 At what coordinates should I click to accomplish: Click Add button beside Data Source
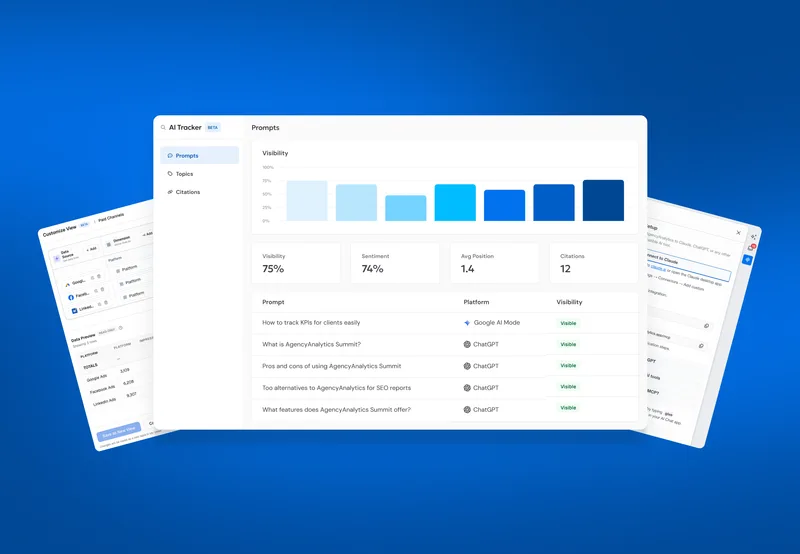coord(91,249)
